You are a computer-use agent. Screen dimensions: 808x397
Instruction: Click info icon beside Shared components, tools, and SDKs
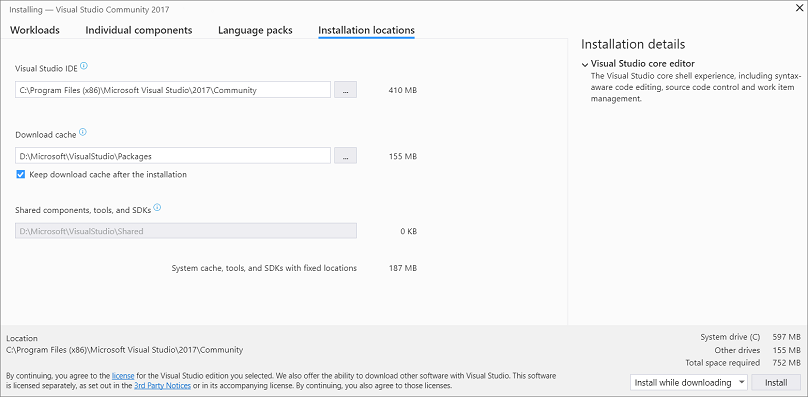point(157,208)
